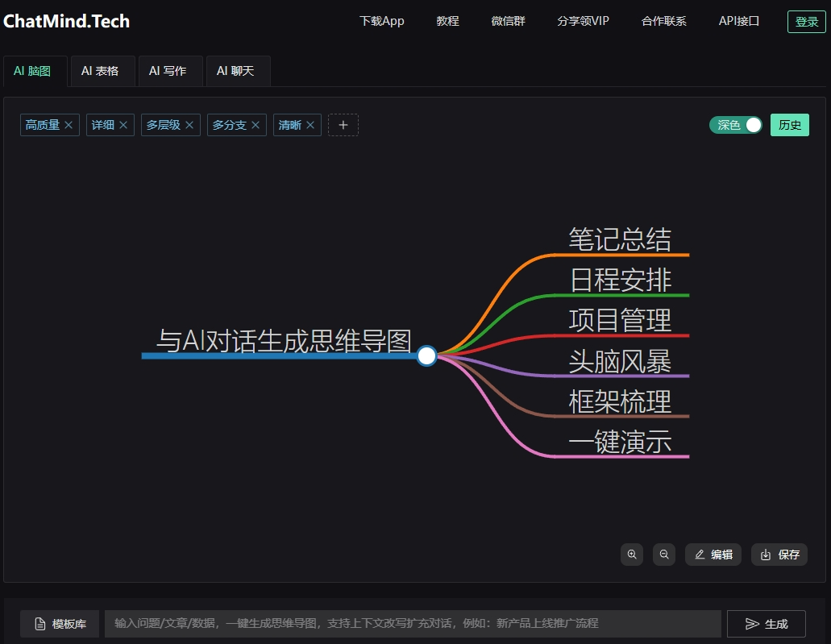Viewport: 831px width, 644px height.
Task: Click the 登录 login button
Action: click(806, 22)
